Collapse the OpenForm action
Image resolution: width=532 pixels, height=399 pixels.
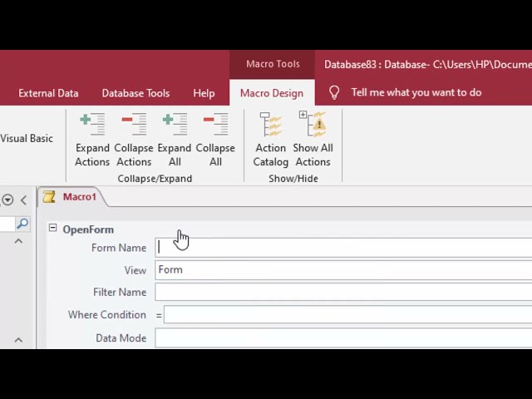(52, 228)
